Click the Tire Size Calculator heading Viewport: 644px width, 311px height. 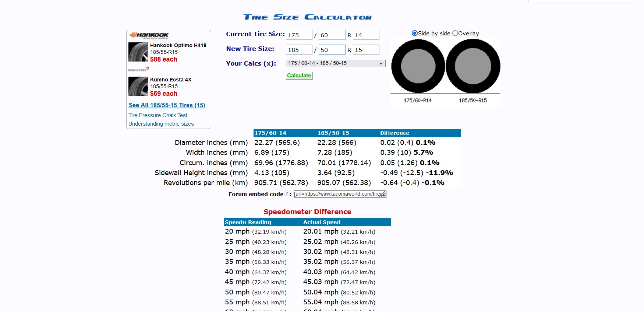coord(308,17)
